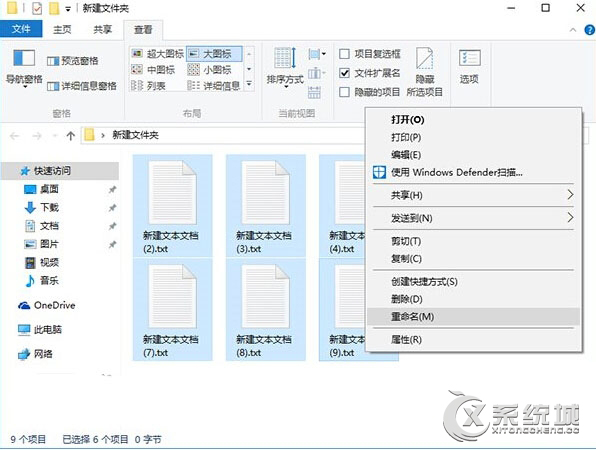Open Sort by (排序方式) menu
This screenshot has width=596, height=450.
(285, 68)
